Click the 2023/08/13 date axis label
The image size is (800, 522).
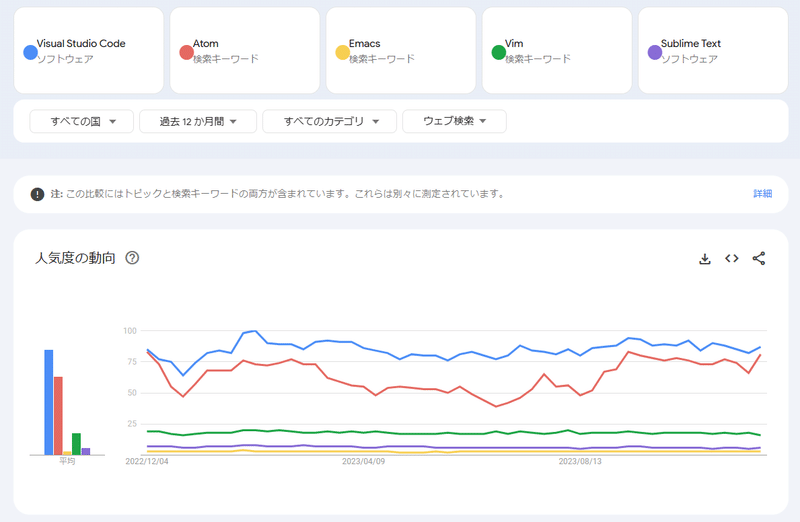point(580,461)
